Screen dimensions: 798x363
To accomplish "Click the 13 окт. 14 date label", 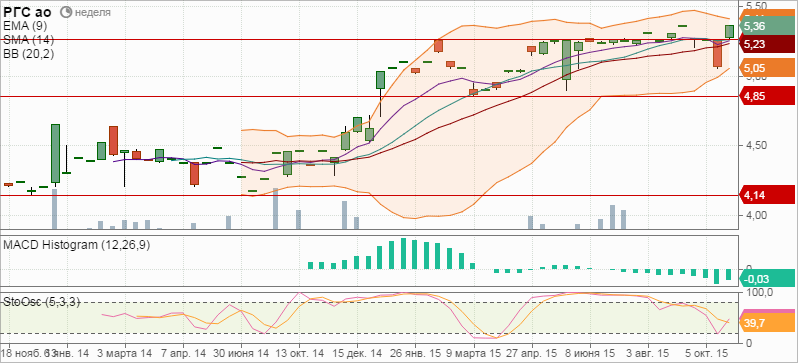I will (x=299, y=353).
